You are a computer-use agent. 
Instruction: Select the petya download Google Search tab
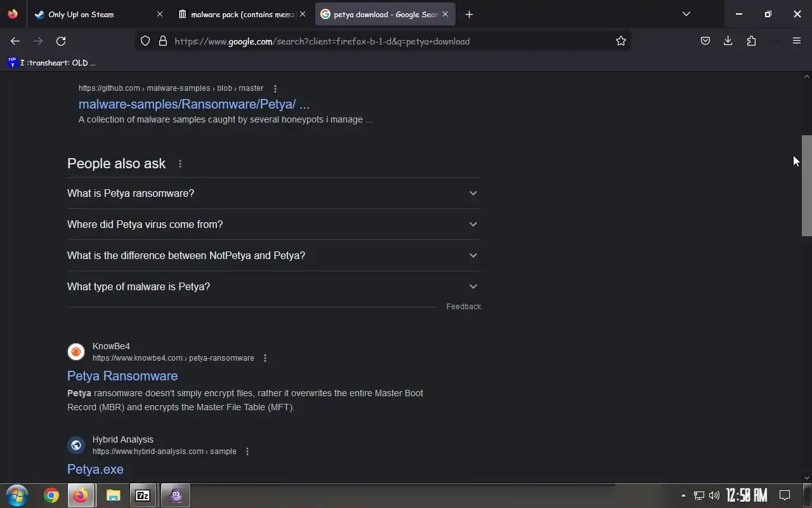point(385,14)
